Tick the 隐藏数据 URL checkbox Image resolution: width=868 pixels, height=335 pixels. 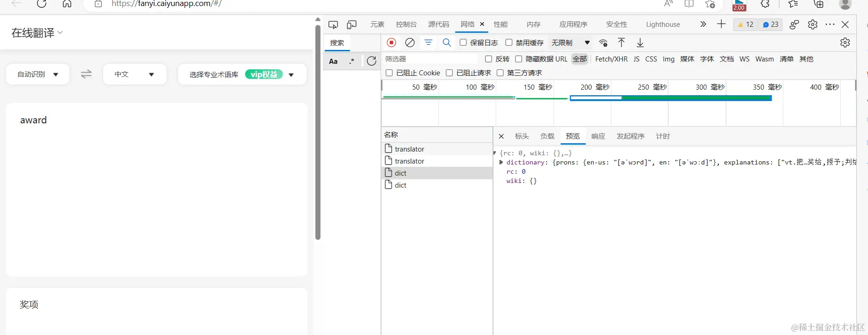pos(518,59)
